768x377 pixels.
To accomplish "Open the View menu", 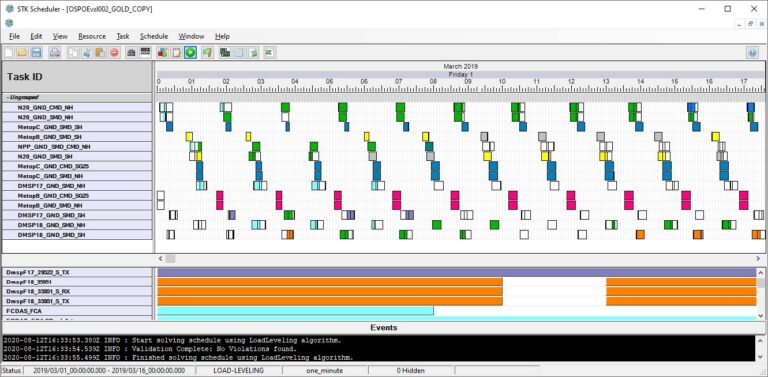I will click(60, 36).
